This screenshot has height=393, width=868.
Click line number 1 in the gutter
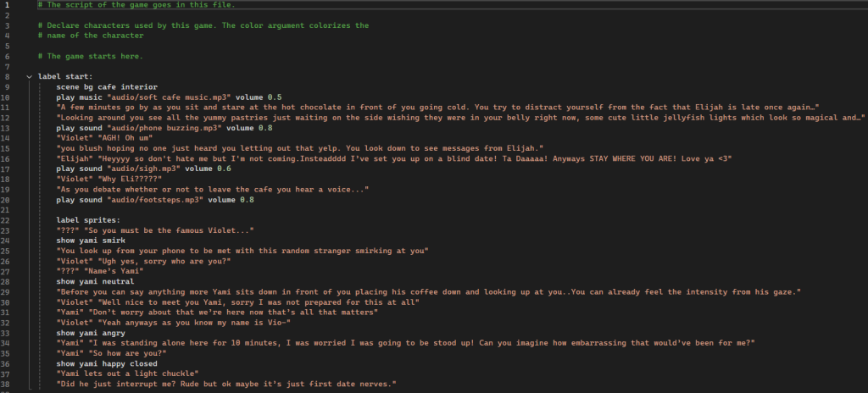tap(7, 5)
